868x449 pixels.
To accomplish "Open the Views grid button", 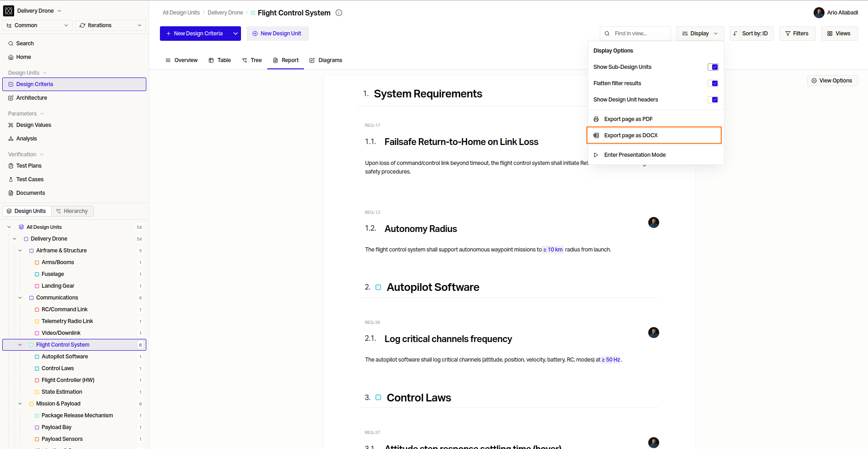I will 839,34.
